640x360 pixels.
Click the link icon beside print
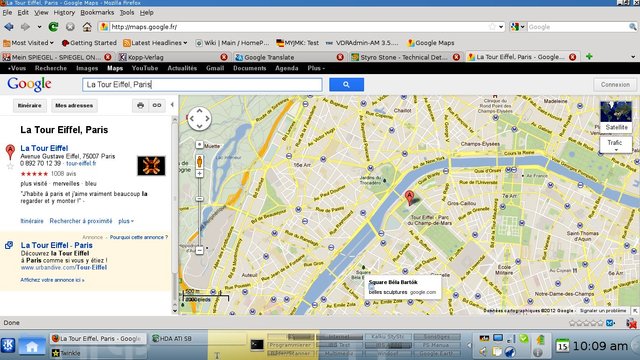[157, 105]
